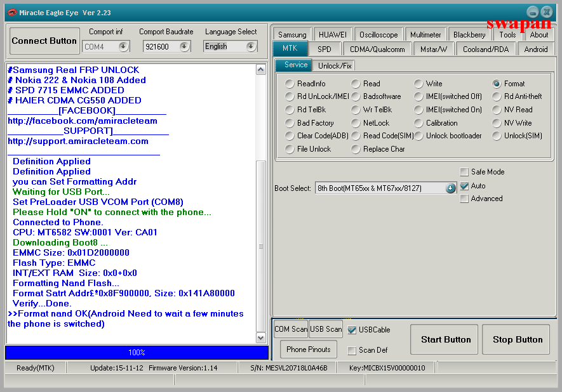Open the Oscilloscope tab
The image size is (562, 392).
pos(378,35)
